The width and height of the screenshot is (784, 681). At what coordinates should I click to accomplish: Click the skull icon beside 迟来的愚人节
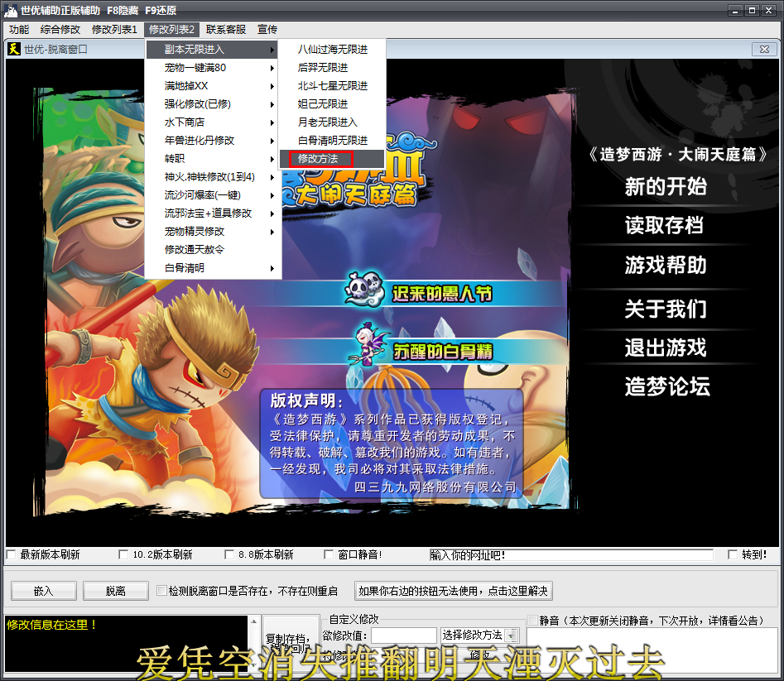[364, 288]
